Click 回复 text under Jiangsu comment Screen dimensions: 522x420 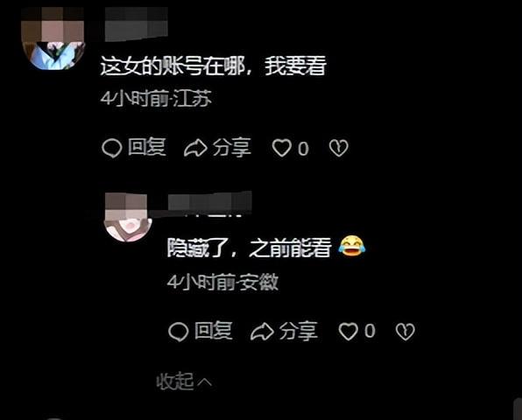pyautogui.click(x=147, y=147)
